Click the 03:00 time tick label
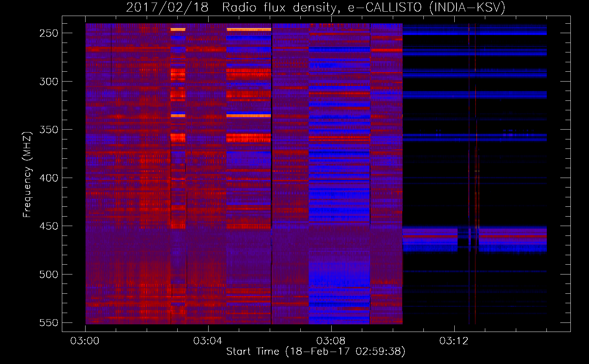This screenshot has height=364, width=589. pos(85,341)
